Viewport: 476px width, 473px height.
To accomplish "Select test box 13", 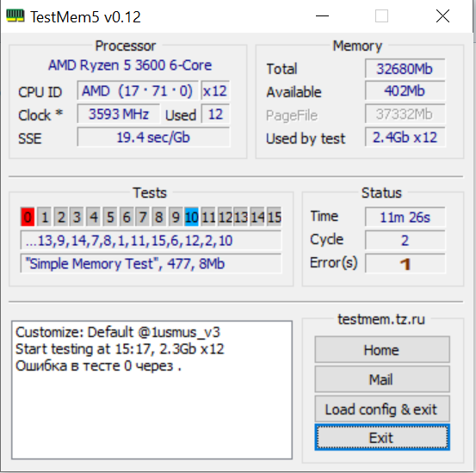I will [241, 217].
